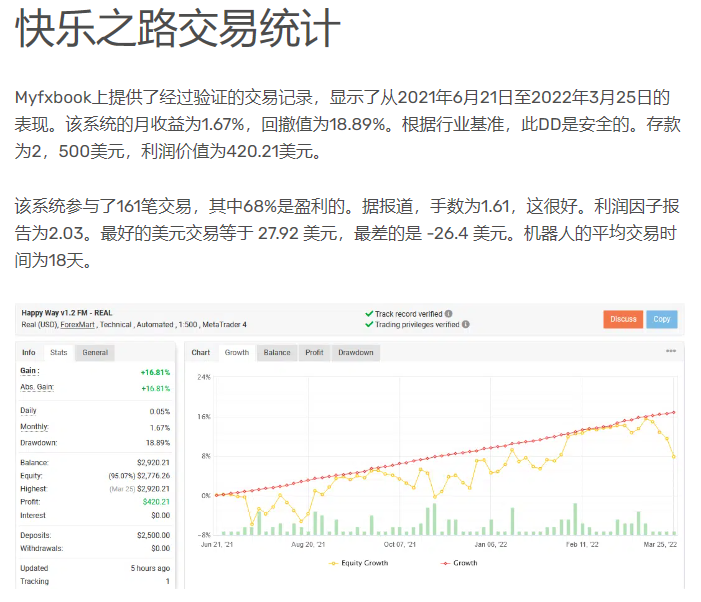The image size is (701, 602).
Task: Click the green Track record verified checkmark
Action: click(369, 313)
